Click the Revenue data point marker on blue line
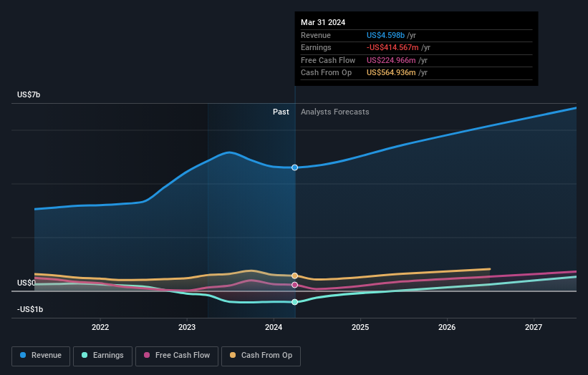Screen dimensions: 588x375 [x=295, y=167]
